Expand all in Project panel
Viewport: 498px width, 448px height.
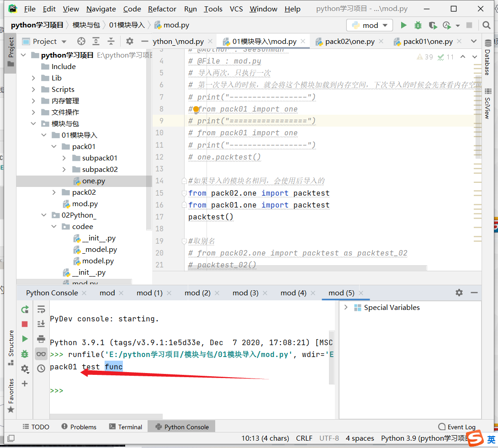[96, 41]
